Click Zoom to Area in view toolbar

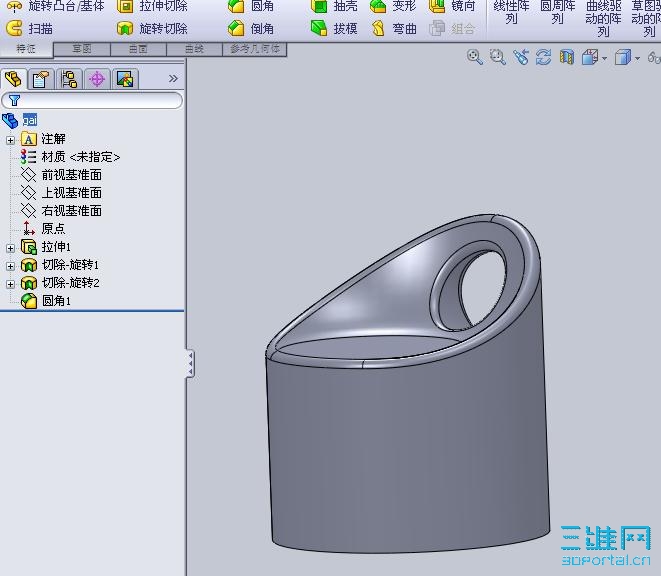pos(498,57)
